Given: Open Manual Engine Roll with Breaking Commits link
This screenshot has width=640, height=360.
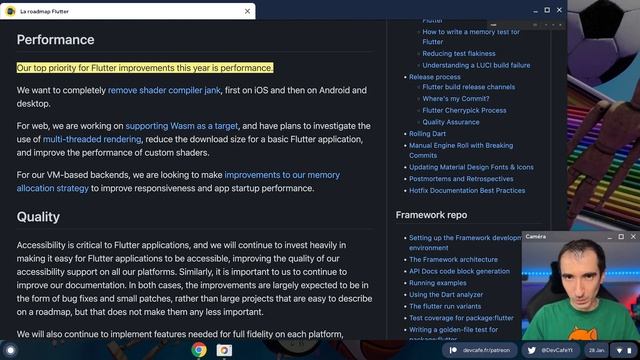Looking at the screenshot, I should pyautogui.click(x=461, y=150).
